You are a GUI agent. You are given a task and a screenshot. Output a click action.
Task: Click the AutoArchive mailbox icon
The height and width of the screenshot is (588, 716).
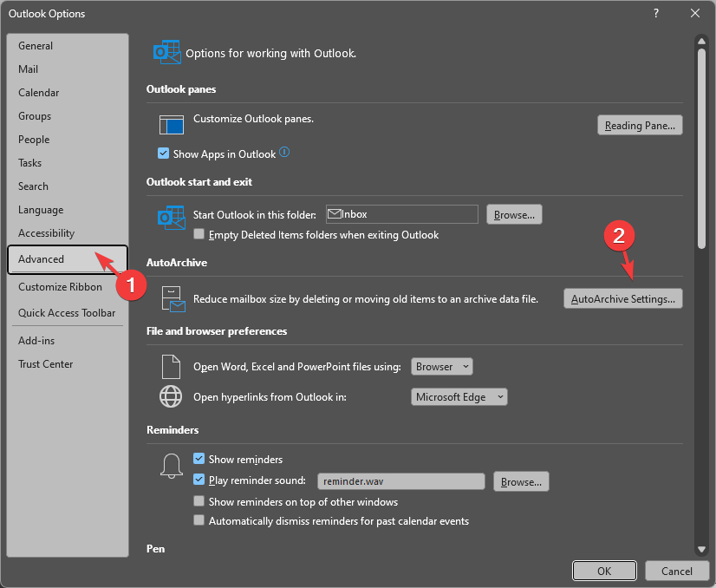[172, 299]
